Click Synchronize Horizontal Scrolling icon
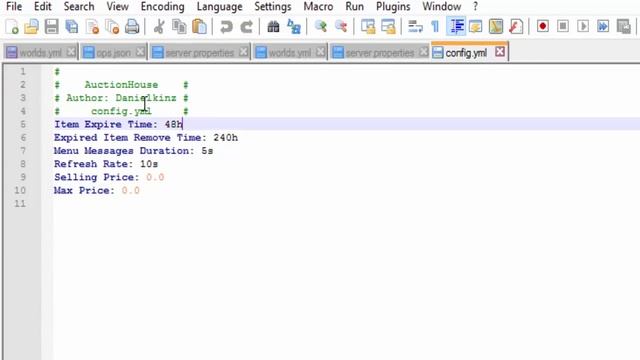The height and width of the screenshot is (360, 640). (388, 27)
